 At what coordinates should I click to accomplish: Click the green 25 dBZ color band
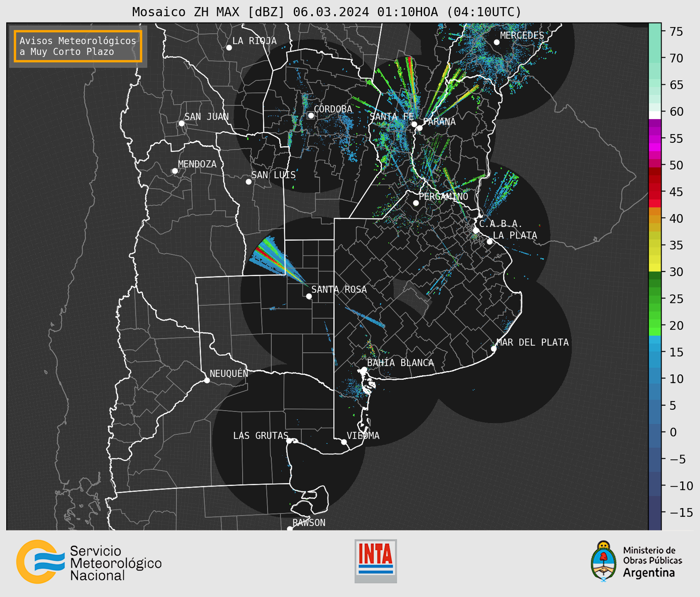pos(655,299)
